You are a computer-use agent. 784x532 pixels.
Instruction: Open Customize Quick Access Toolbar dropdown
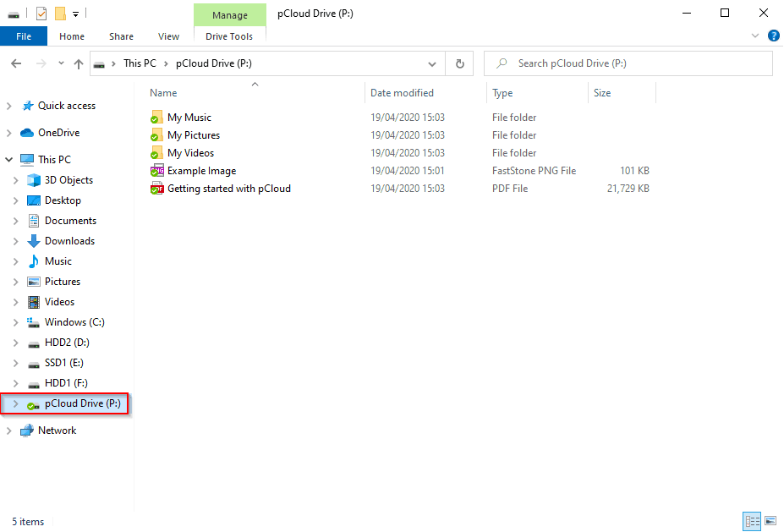pos(75,14)
